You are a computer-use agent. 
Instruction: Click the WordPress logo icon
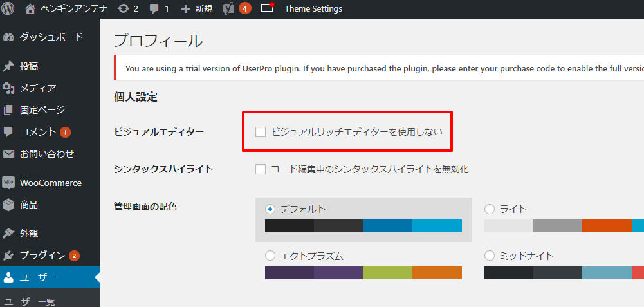(8, 9)
